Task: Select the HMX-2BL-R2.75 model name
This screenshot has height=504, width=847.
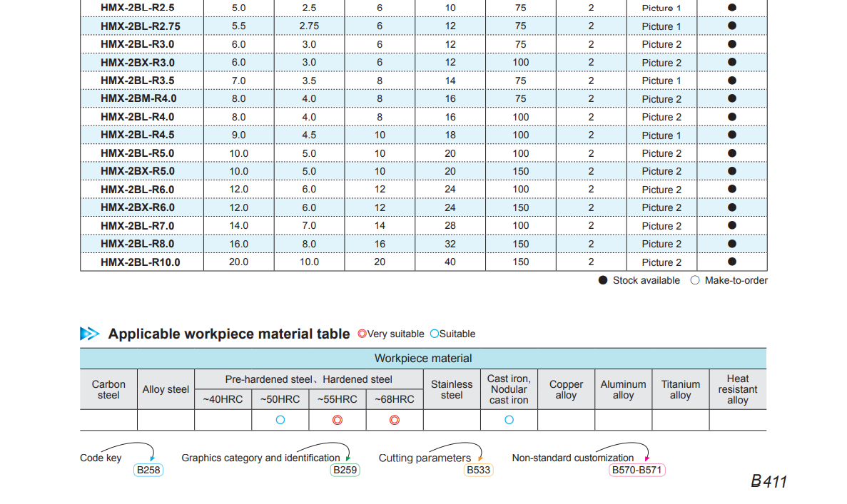Action: tap(141, 26)
